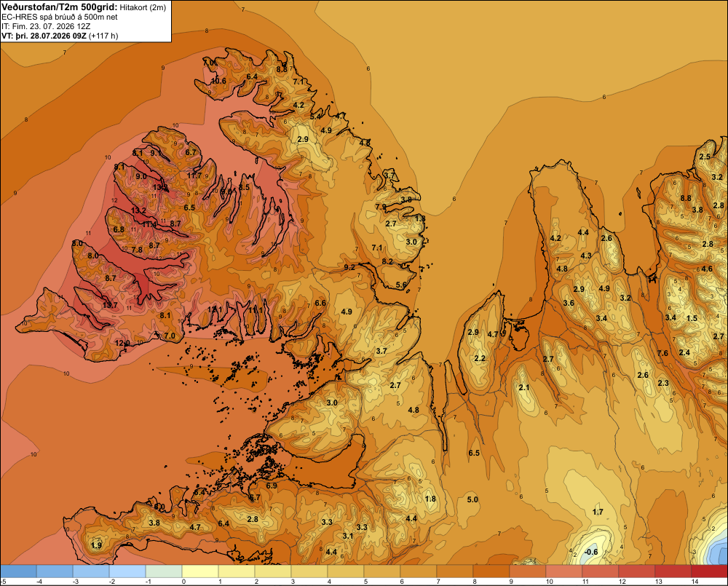The width and height of the screenshot is (728, 586).
Task: Click the blue -5 degree legend swatch
Action: tap(19, 571)
